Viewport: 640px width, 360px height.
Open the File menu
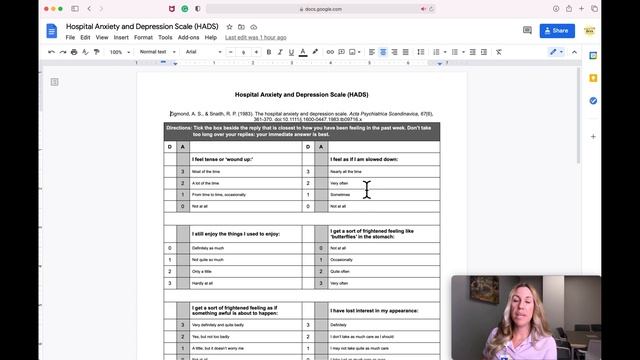(x=70, y=38)
